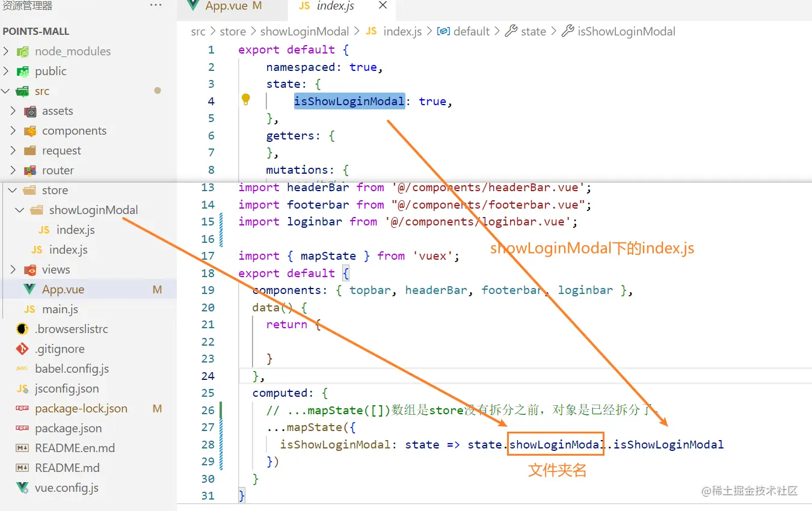The height and width of the screenshot is (511, 812).
Task: Click the lightbulb code action on line 4
Action: (245, 100)
